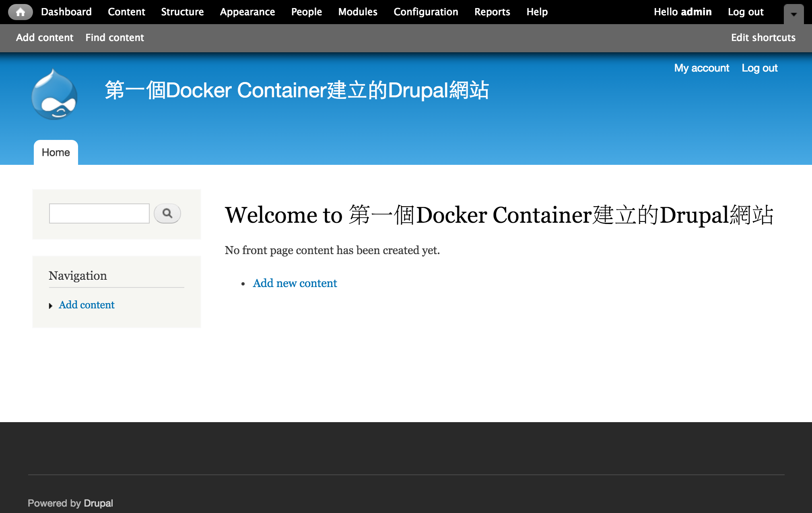Click Log out in admin toolbar
812x513 pixels.
(746, 12)
